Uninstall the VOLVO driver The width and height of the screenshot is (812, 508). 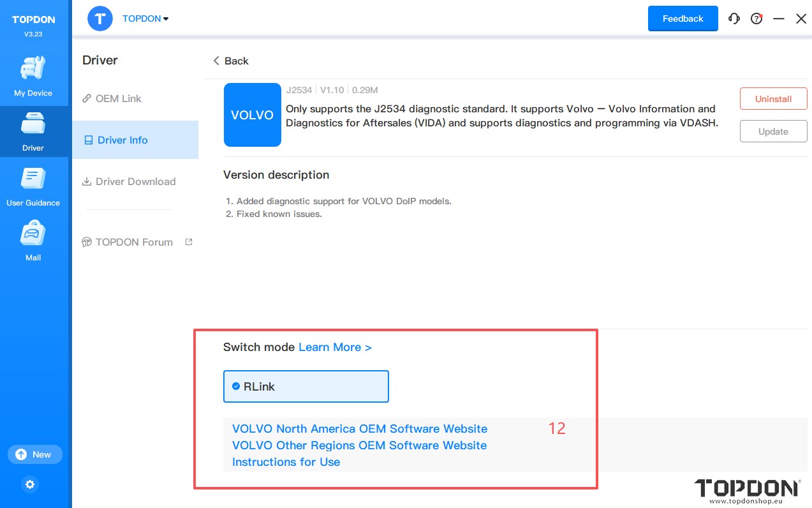click(774, 99)
